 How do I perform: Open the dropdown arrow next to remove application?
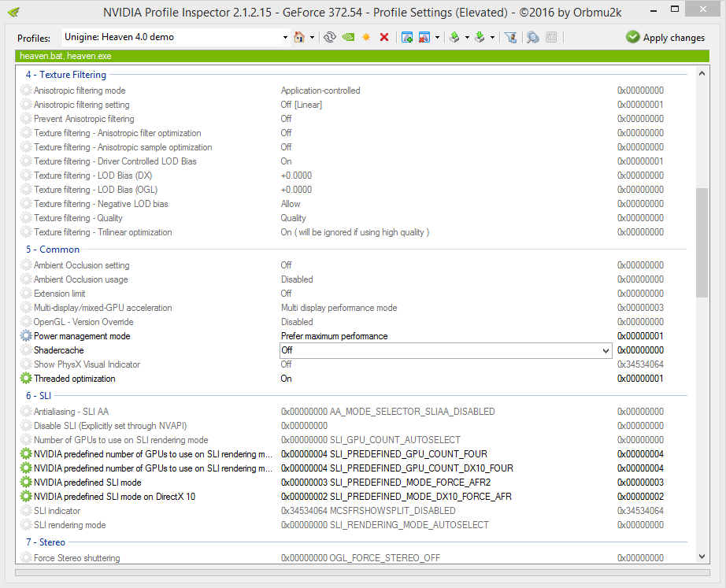coord(437,38)
